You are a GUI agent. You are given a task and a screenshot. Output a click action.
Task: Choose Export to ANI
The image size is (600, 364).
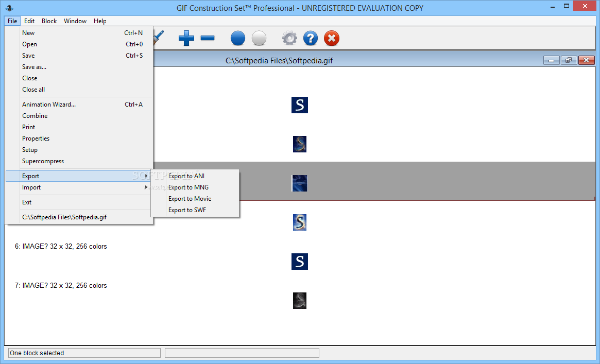point(195,176)
